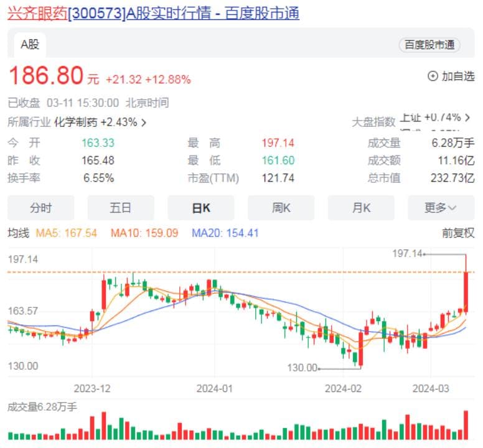This screenshot has height=448, width=483.
Task: Click the 2024-02 date axis label
Action: [343, 388]
